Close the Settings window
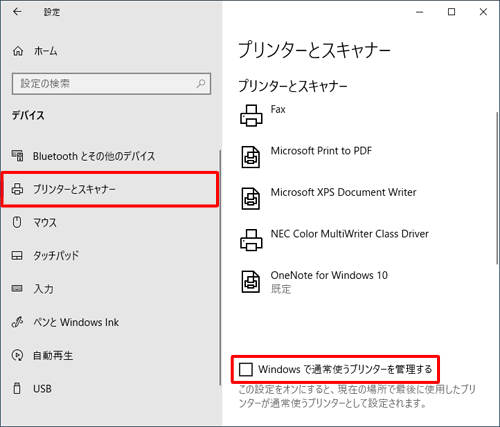Viewport: 500px width, 427px height. (483, 12)
